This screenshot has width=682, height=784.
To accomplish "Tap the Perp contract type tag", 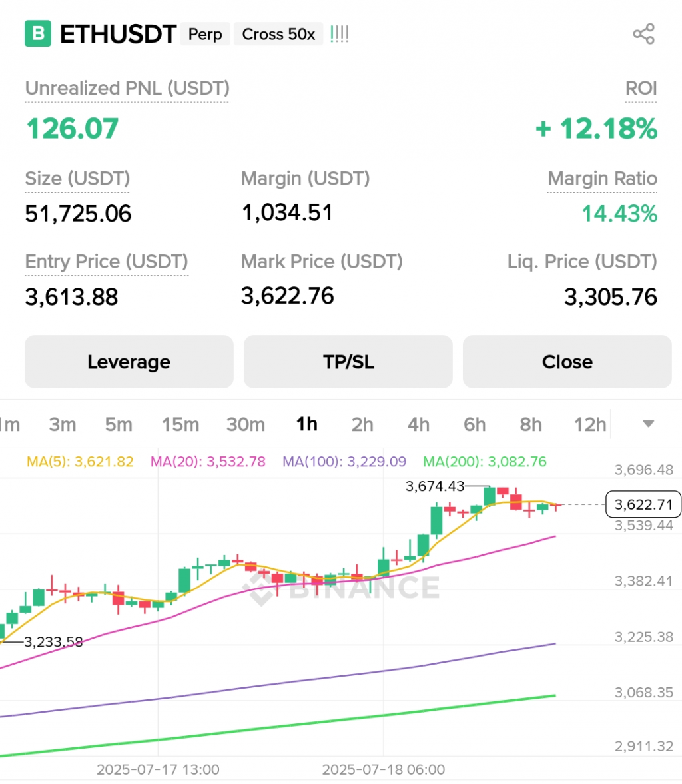I will point(205,34).
